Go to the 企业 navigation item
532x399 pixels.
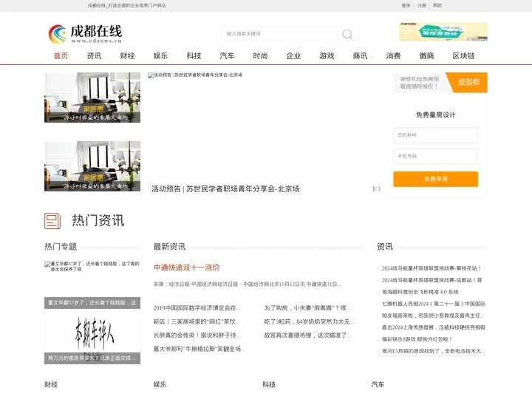click(x=293, y=56)
